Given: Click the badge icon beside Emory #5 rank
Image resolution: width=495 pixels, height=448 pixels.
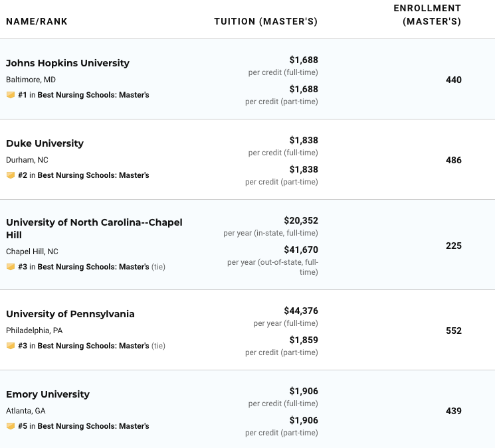Looking at the screenshot, I should (10, 426).
